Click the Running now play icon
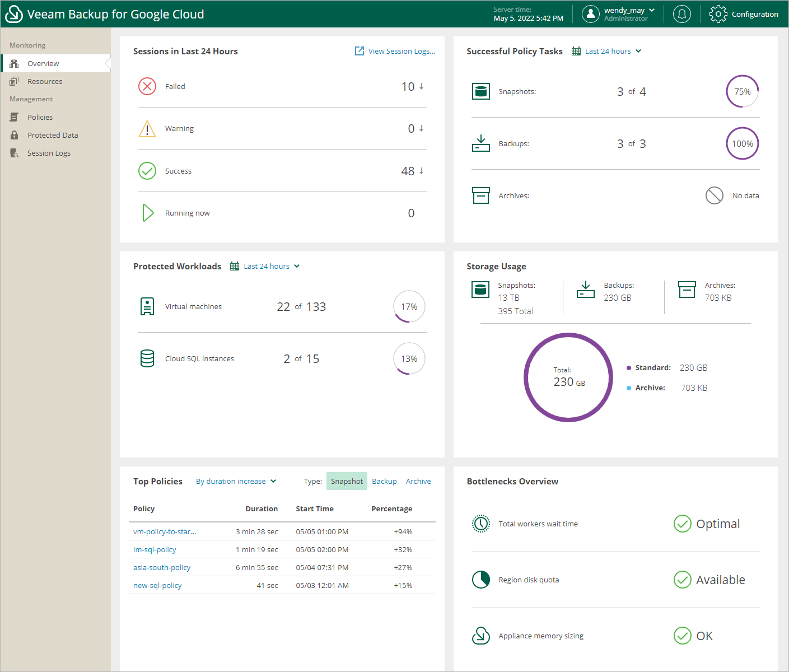789x672 pixels. tap(148, 213)
